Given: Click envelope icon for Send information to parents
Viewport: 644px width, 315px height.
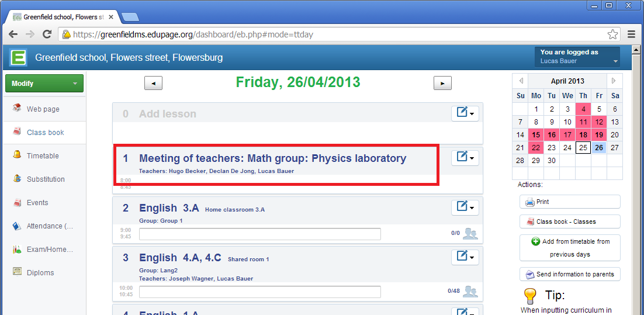Looking at the screenshot, I should point(530,274).
